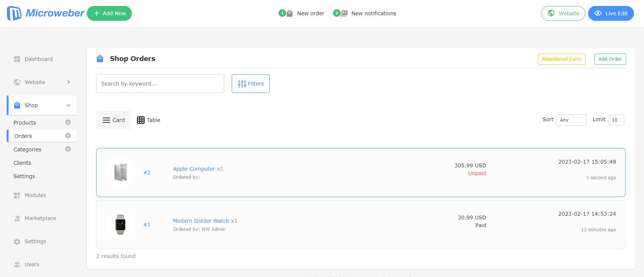Click the plus icon next to Orders

tap(68, 136)
